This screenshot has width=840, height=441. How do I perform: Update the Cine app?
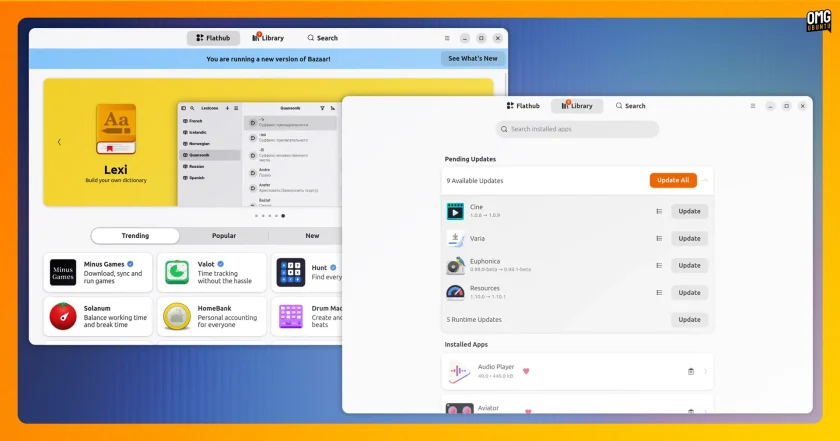tap(689, 212)
